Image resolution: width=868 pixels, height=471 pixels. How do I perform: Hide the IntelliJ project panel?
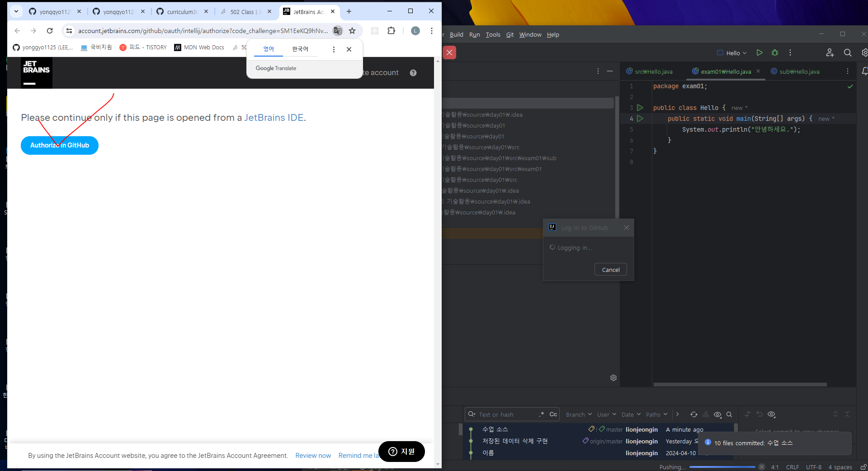tap(610, 71)
